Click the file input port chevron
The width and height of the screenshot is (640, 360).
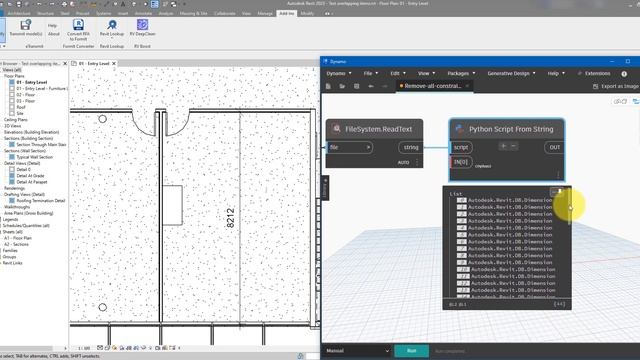click(368, 147)
